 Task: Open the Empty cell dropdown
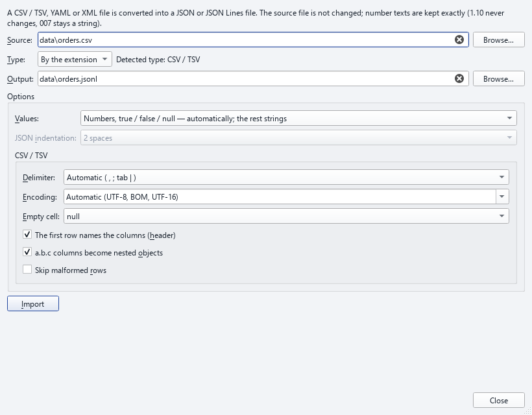pos(286,217)
